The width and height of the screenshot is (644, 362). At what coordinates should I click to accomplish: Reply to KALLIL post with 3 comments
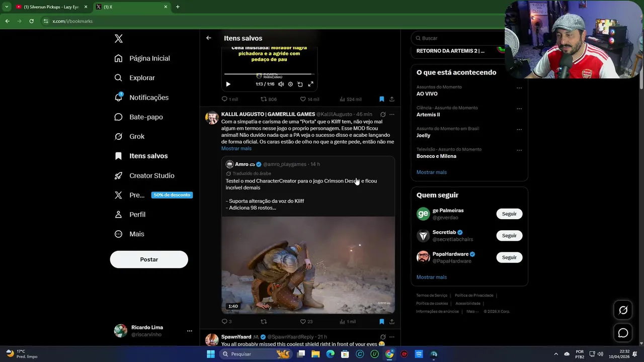[x=227, y=322]
